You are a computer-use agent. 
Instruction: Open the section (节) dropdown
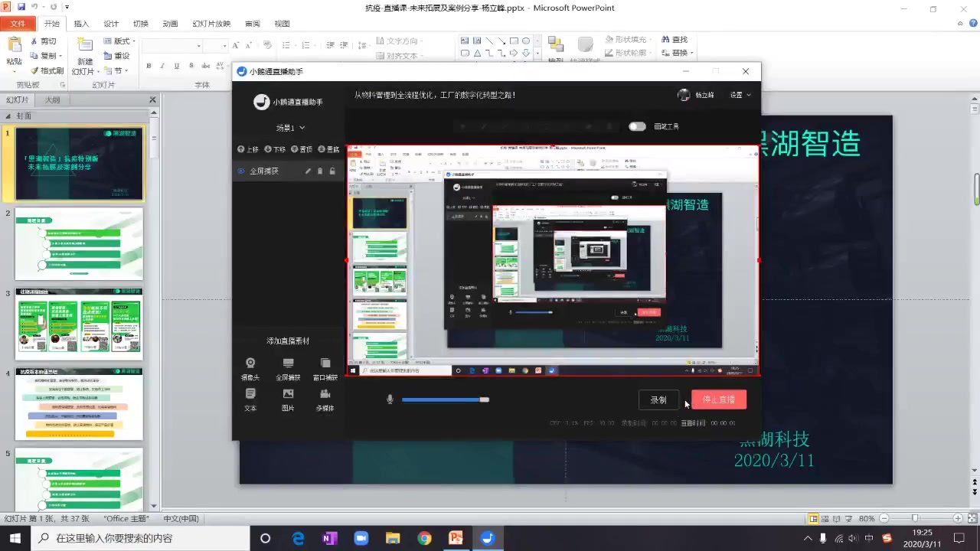(x=116, y=70)
